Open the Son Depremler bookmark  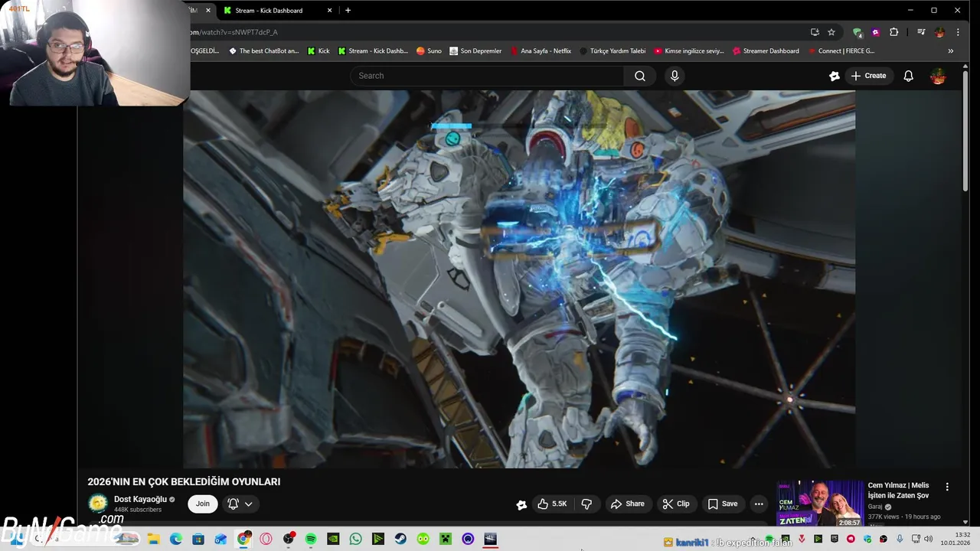(475, 51)
